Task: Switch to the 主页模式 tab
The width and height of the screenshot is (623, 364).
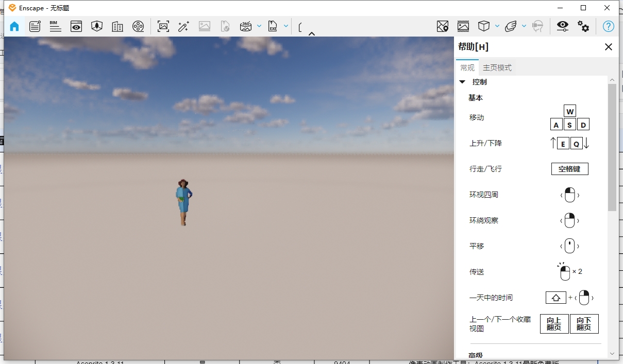Action: 497,67
